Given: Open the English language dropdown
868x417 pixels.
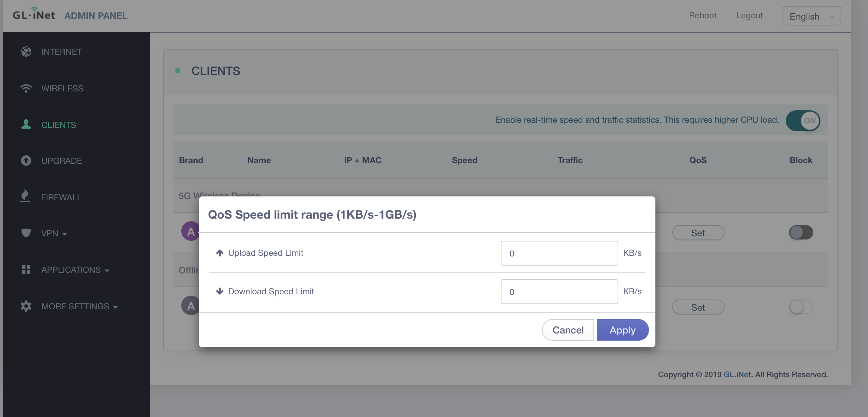Looking at the screenshot, I should click(811, 16).
